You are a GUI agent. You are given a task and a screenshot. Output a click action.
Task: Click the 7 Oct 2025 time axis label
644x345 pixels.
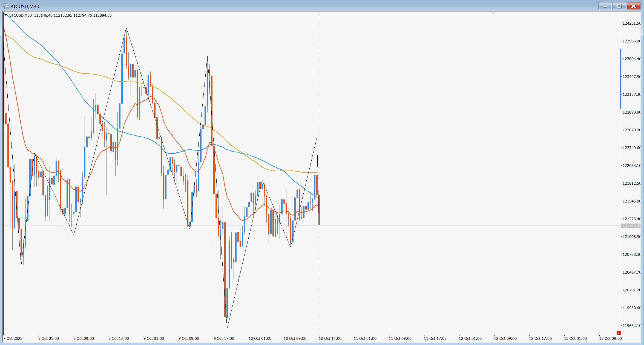[x=13, y=338]
